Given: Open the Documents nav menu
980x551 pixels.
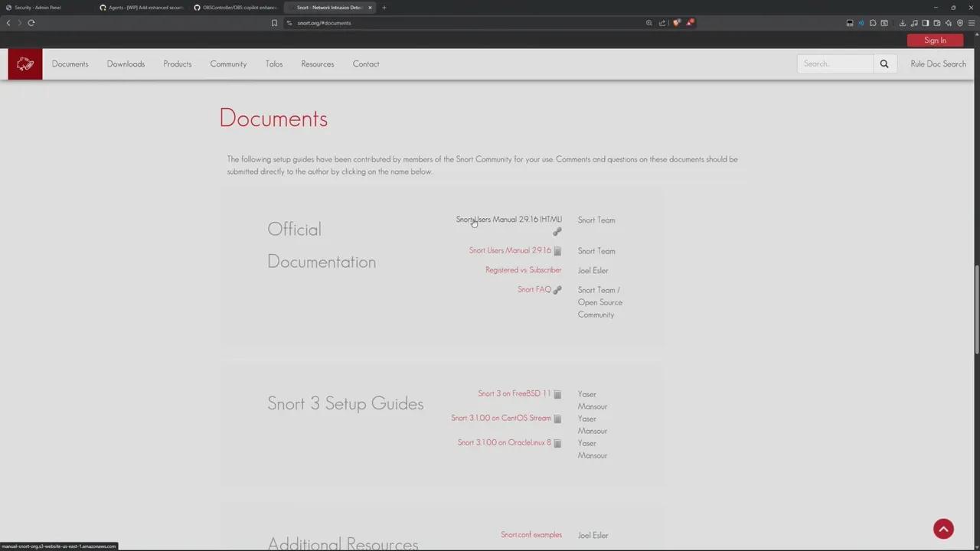Looking at the screenshot, I should coord(70,64).
